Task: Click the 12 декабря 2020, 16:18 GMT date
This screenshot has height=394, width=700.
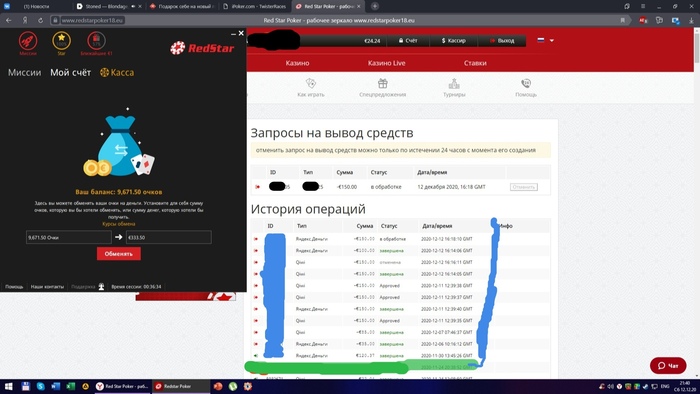Action: (451, 187)
